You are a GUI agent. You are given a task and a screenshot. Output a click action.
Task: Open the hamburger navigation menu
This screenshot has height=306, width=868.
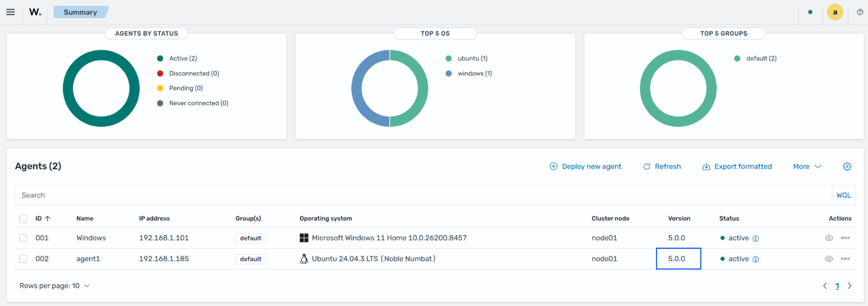tap(10, 12)
